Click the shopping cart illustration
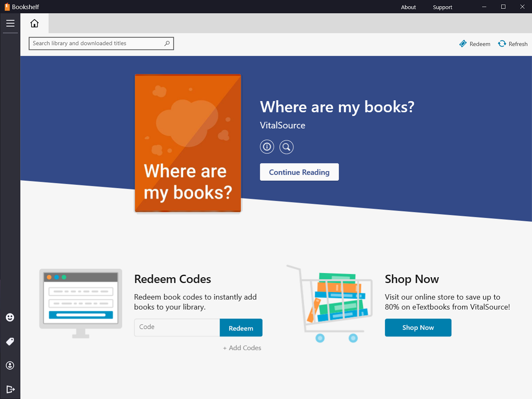The image size is (532, 399). coord(329,303)
